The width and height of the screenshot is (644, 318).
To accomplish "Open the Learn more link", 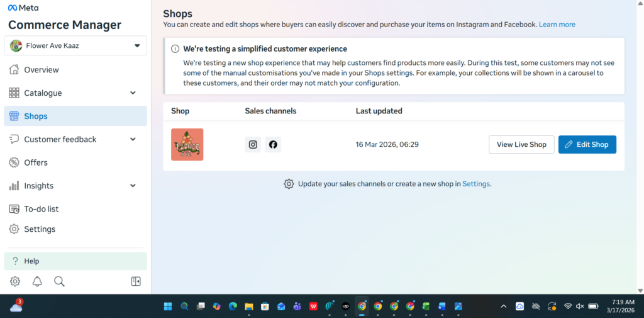I will coord(557,25).
